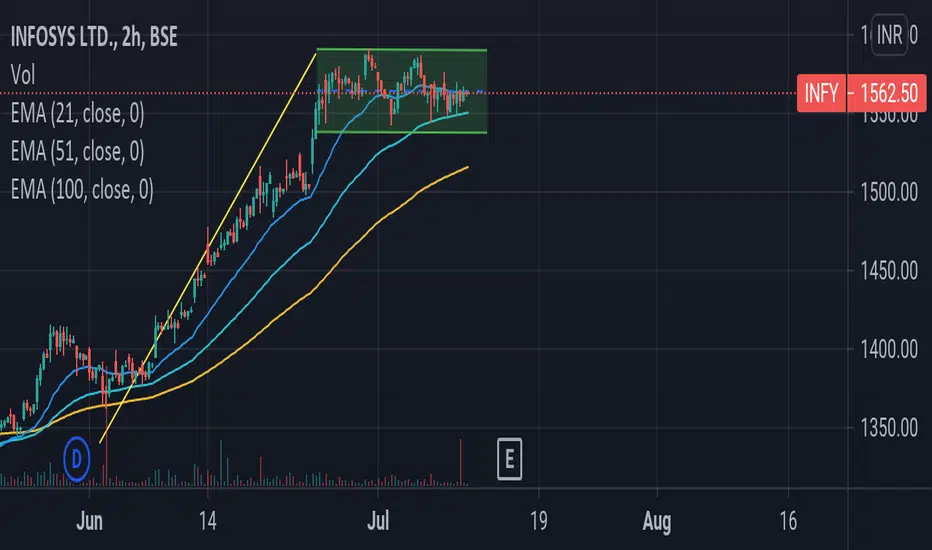This screenshot has width=932, height=550.
Task: Select the yellow trend line drawing
Action: [x=207, y=249]
